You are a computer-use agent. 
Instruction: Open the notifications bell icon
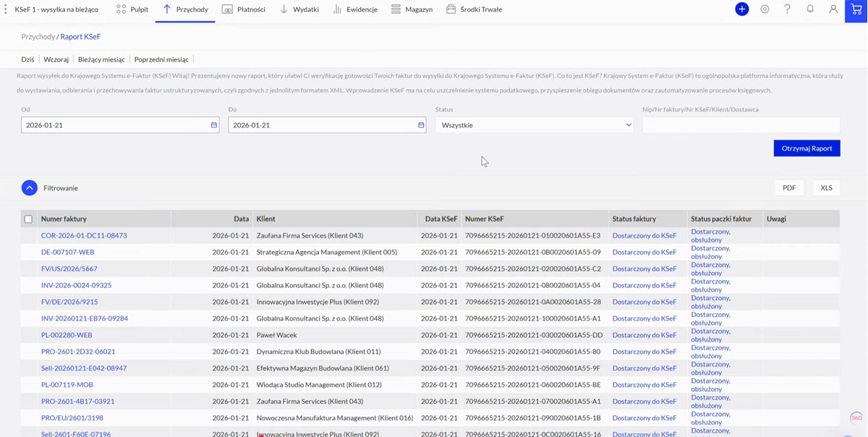810,9
